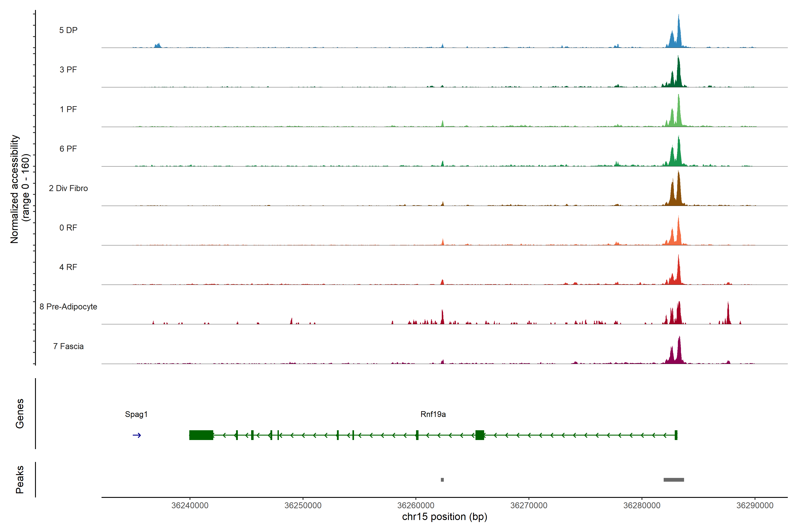Screen dimensions: 798x532
Task: Click the Spag1 gene label
Action: click(136, 414)
